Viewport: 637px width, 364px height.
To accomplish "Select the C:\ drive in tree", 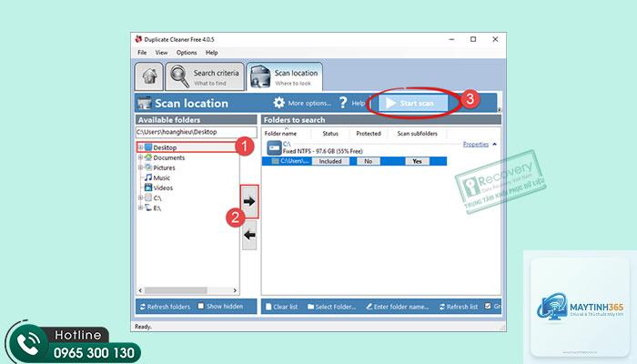I will coord(157,198).
